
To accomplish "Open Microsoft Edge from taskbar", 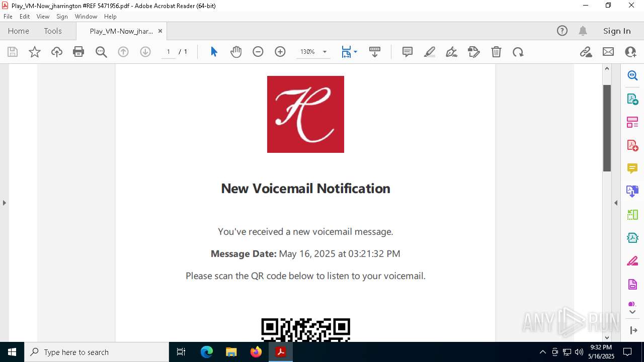I will coord(207,352).
